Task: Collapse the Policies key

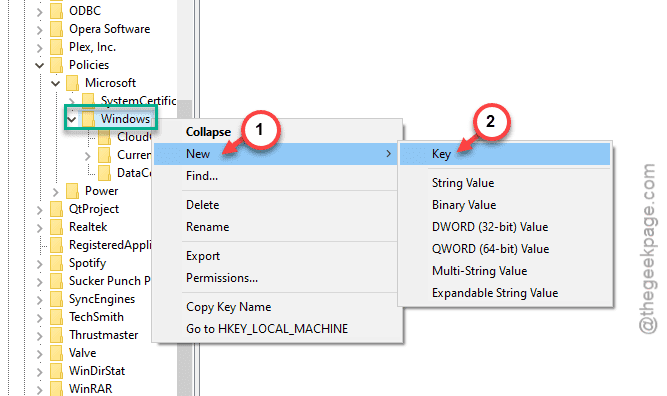Action: [40, 65]
